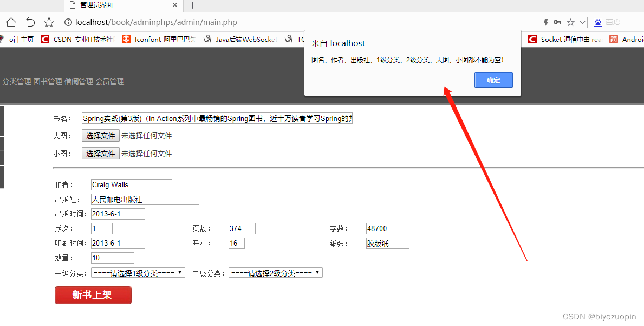Click the lightning bolt extension icon
This screenshot has width=644, height=326.
click(546, 22)
